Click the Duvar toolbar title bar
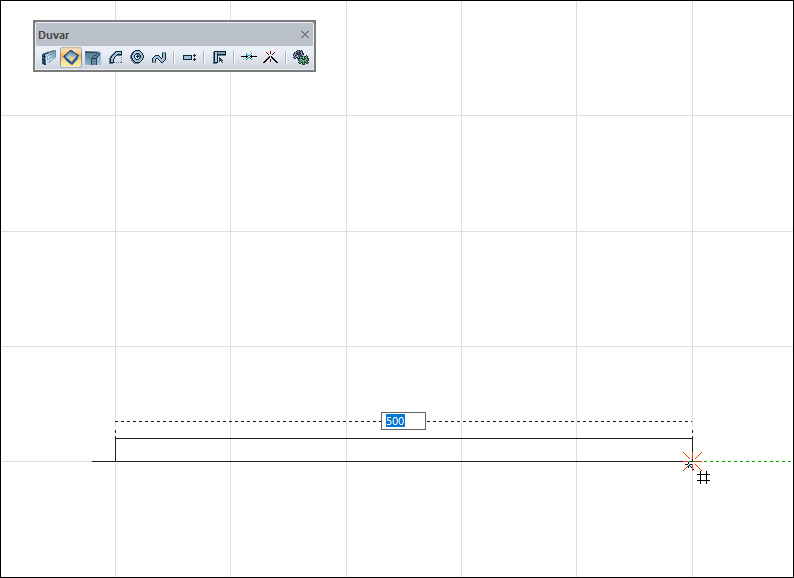Viewport: 794px width, 578px height. click(167, 34)
